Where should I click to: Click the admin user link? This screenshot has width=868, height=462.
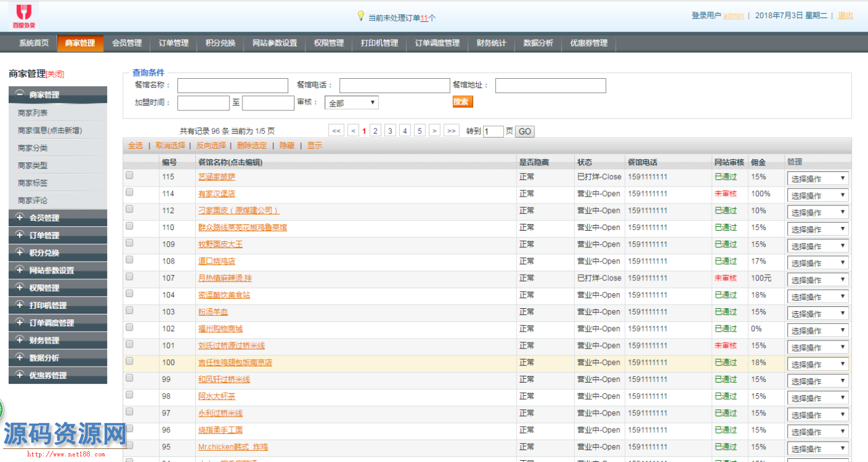pyautogui.click(x=733, y=16)
